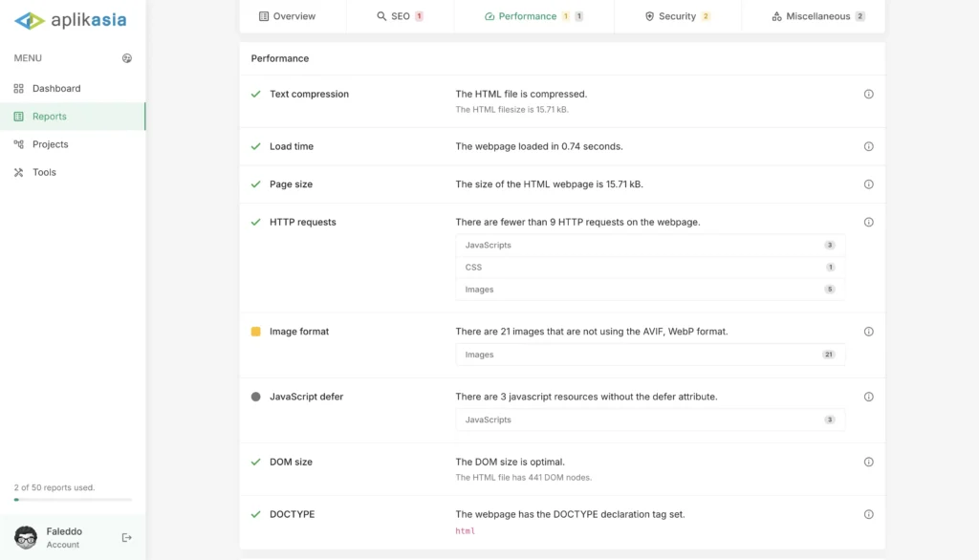Viewport: 979px width, 560px height.
Task: Open Dashboard from the sidebar menu
Action: [x=56, y=89]
